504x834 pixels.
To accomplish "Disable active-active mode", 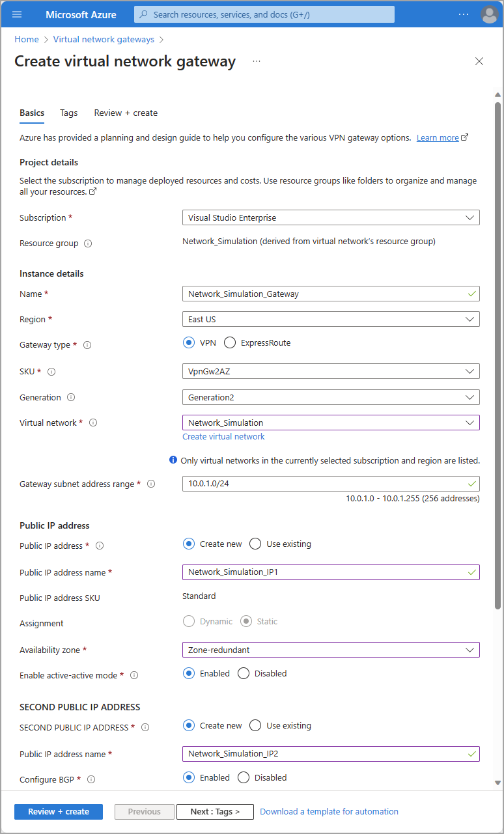I will 244,673.
